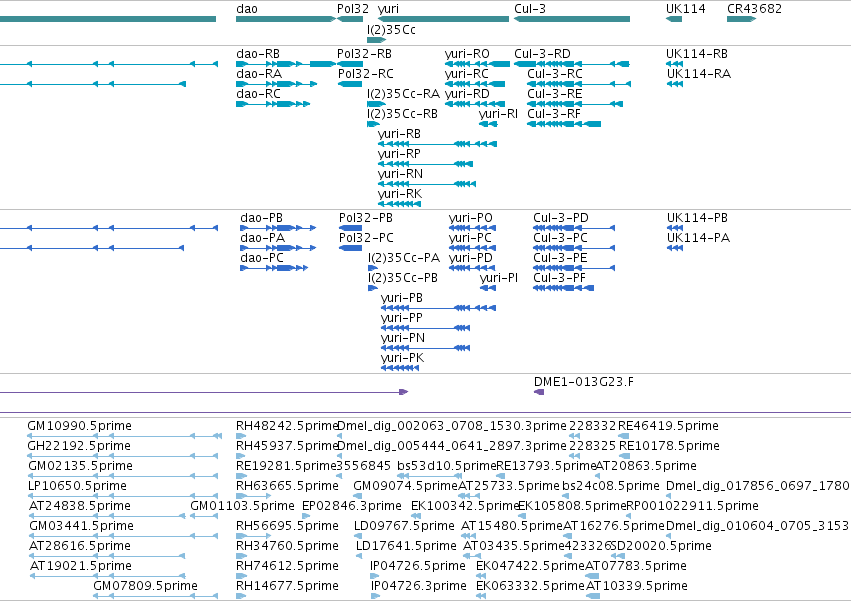This screenshot has height=601, width=851.
Task: Click the GH22192.5prime EST label
Action: [x=79, y=446]
